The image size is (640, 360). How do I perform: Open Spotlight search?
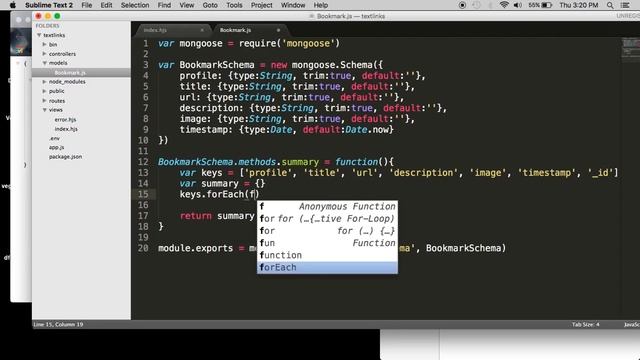click(610, 5)
